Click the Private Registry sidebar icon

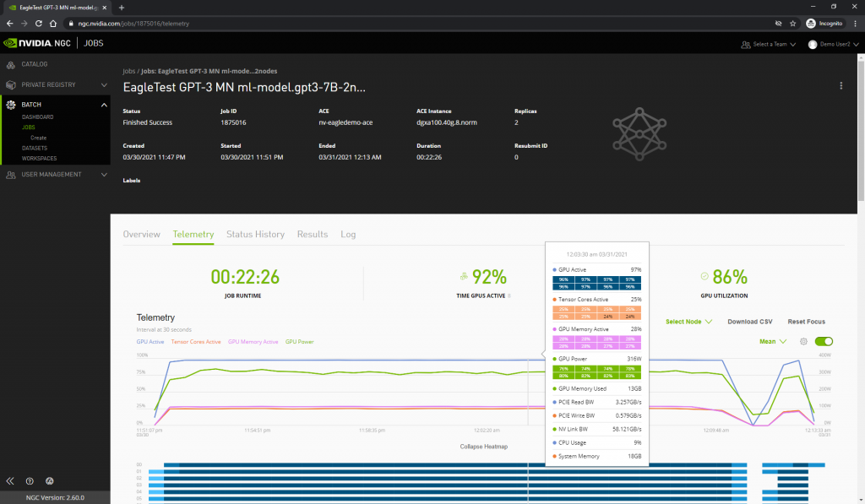pos(10,84)
